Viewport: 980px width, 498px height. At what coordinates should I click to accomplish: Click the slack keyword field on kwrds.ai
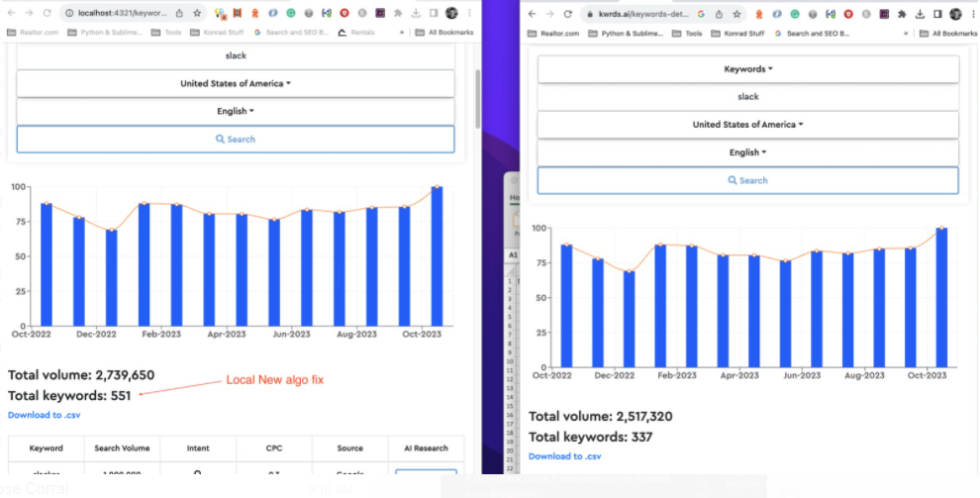point(747,97)
